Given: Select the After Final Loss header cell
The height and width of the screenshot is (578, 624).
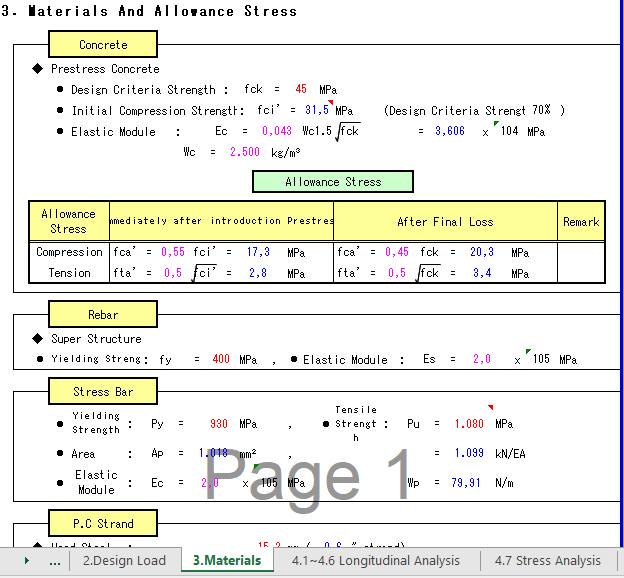Looking at the screenshot, I should (x=445, y=222).
